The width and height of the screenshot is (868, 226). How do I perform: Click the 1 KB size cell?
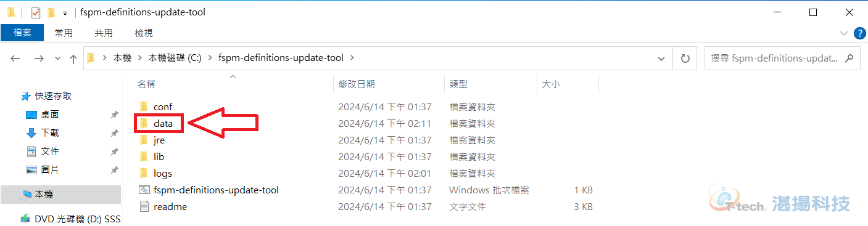(583, 190)
